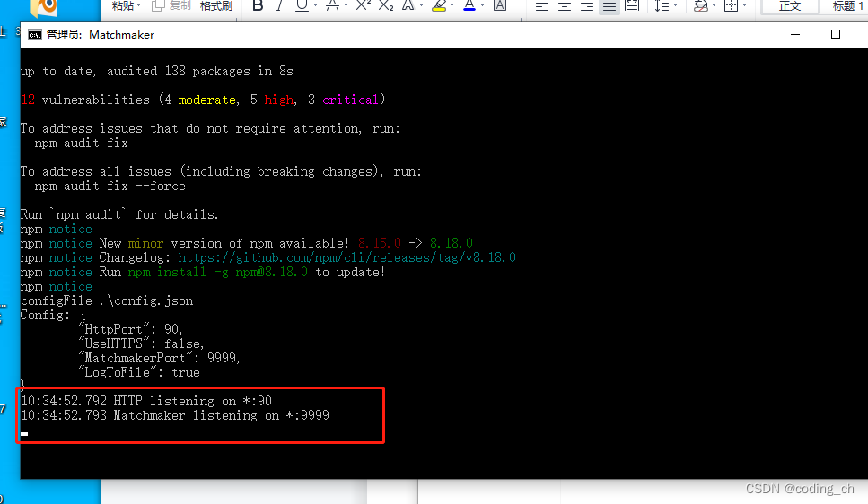Center align text in WPS

pos(565,6)
